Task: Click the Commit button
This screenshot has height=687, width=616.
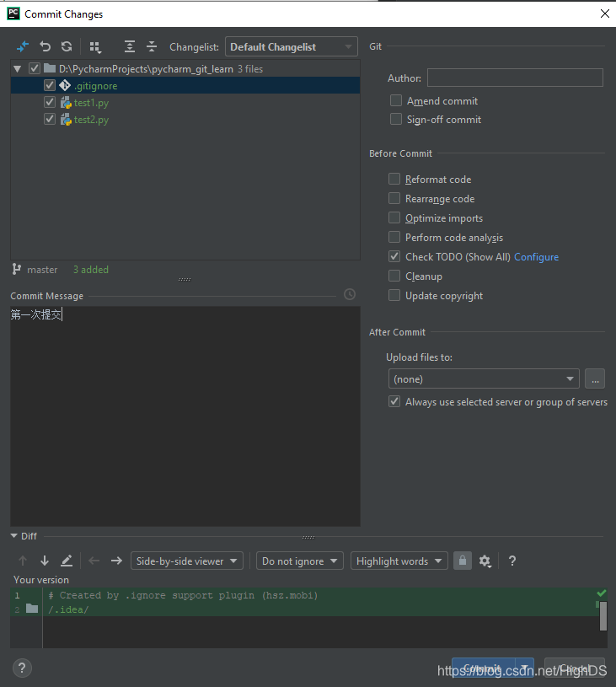Action: pyautogui.click(x=484, y=668)
